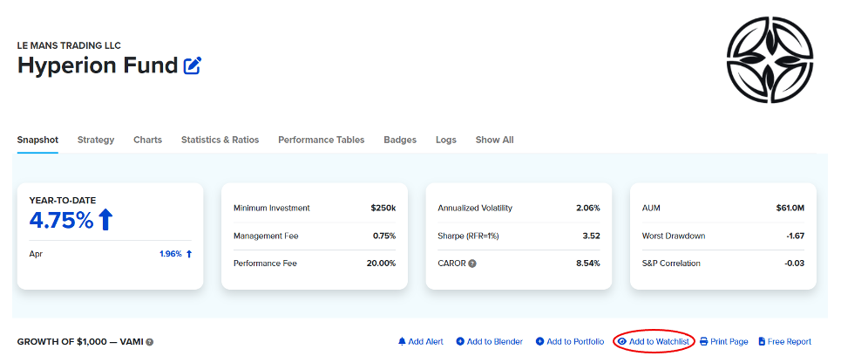Click the VAMI help question mark icon
The image size is (868, 363).
(150, 342)
